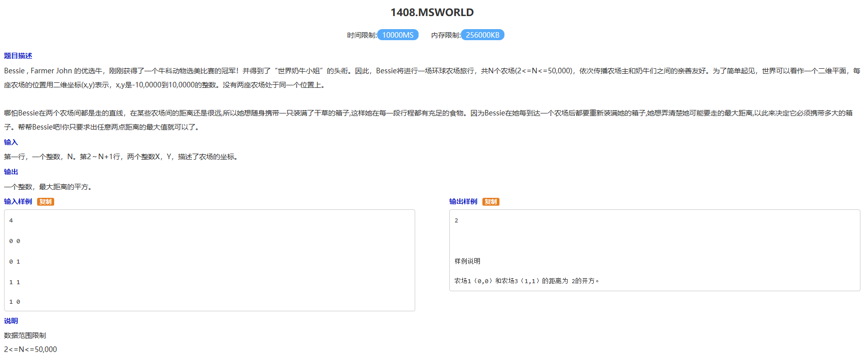The height and width of the screenshot is (359, 868).
Task: Click the 2<=N<=50,000 constraint line at bottom
Action: (31, 349)
